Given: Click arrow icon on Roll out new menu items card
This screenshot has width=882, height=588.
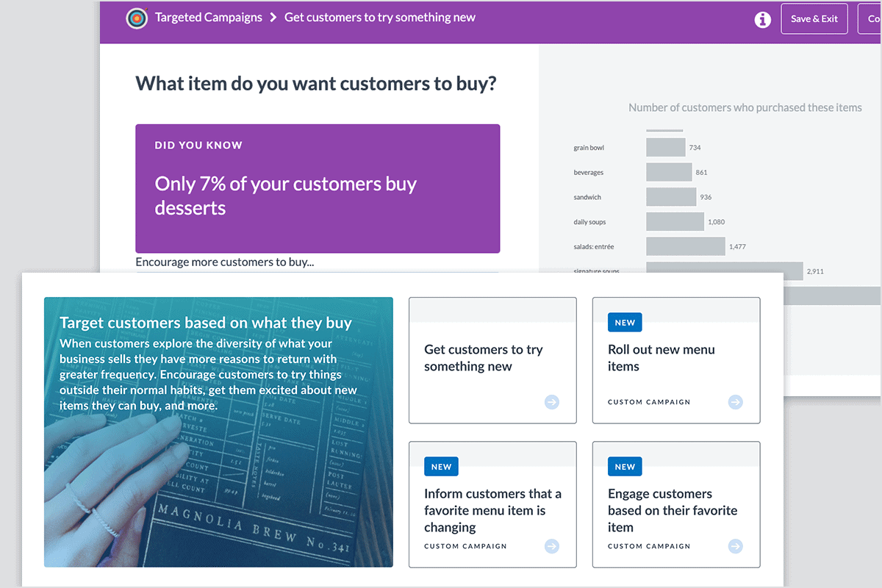Looking at the screenshot, I should click(736, 402).
